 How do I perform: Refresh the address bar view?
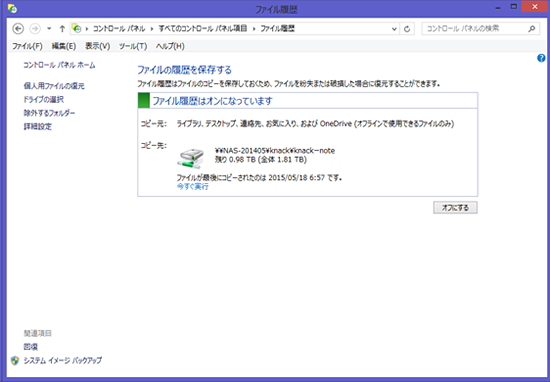(x=407, y=29)
